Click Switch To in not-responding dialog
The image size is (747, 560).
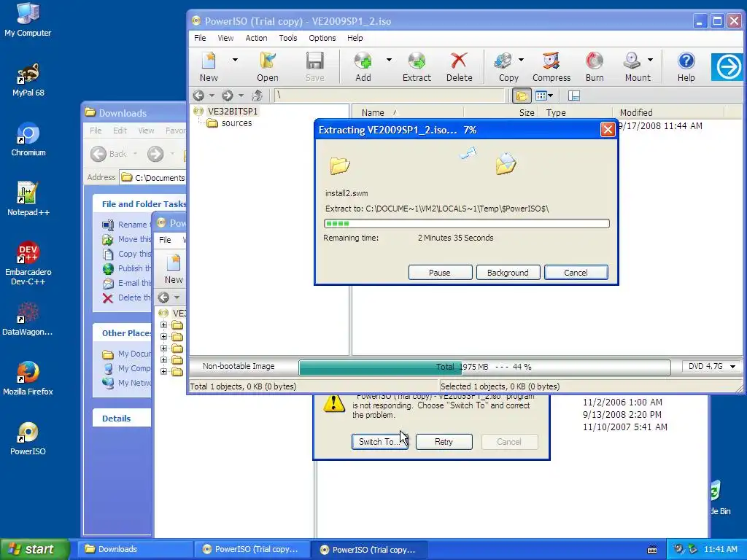point(379,442)
